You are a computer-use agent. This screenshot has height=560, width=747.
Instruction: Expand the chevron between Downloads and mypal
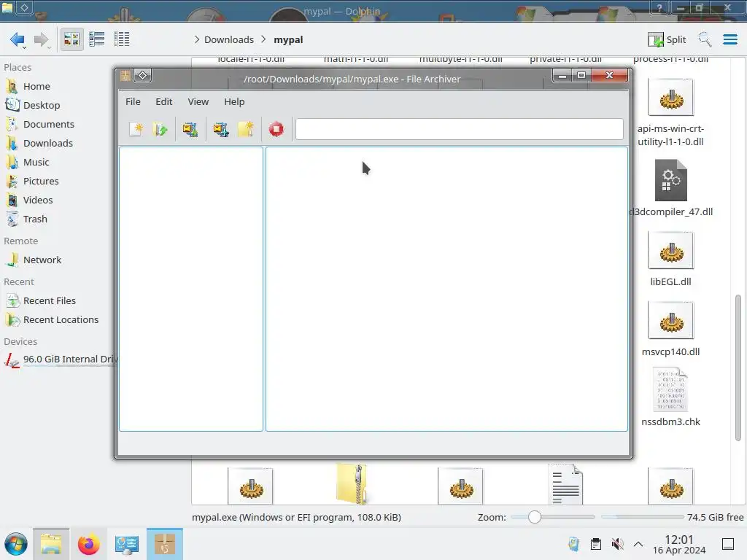pos(263,39)
